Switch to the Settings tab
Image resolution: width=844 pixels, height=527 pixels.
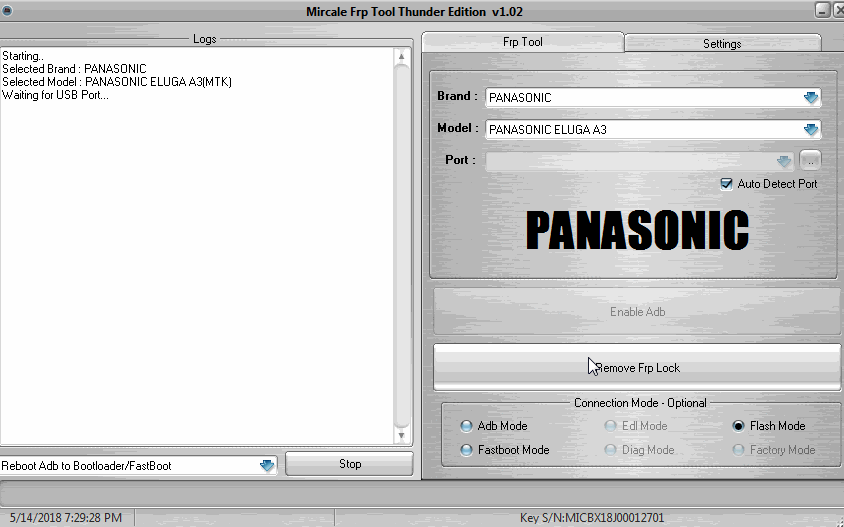tap(722, 44)
